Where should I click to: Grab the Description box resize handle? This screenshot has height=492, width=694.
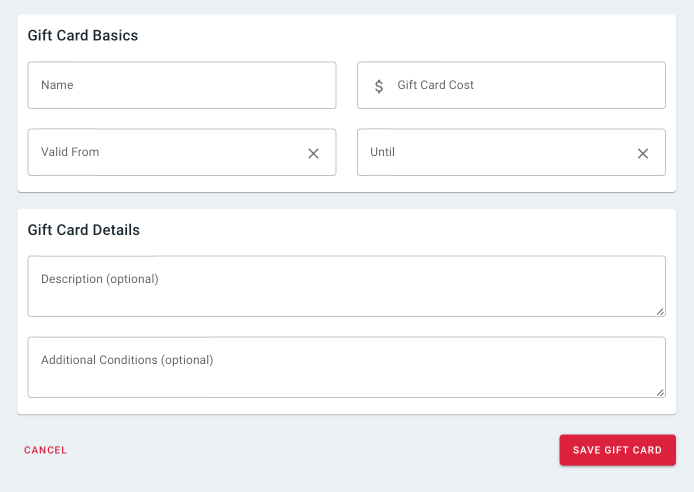660,311
